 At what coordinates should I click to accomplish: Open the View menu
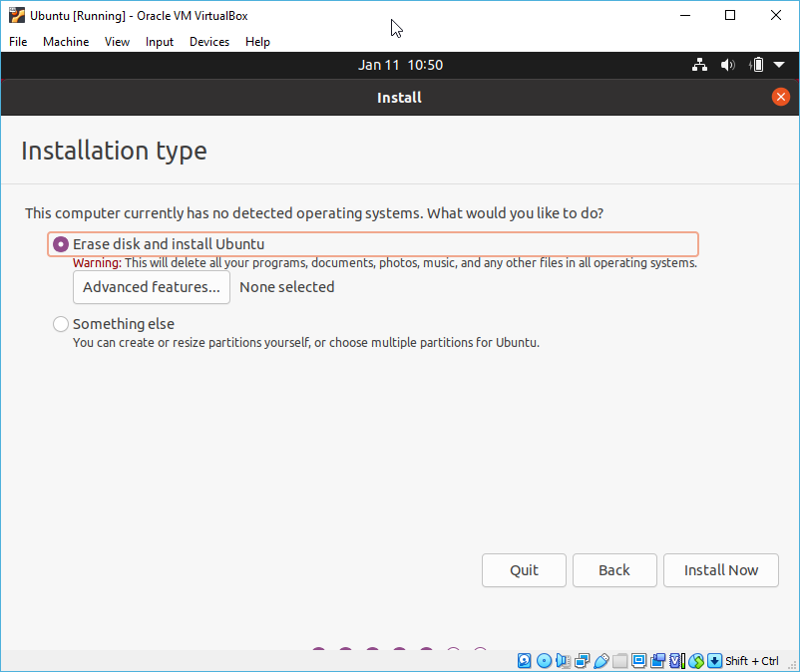click(x=117, y=42)
